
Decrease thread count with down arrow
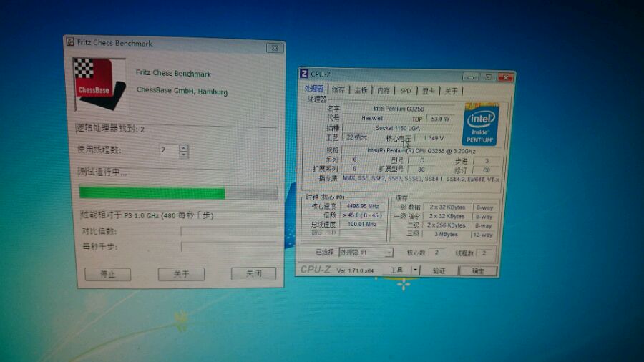pyautogui.click(x=184, y=155)
